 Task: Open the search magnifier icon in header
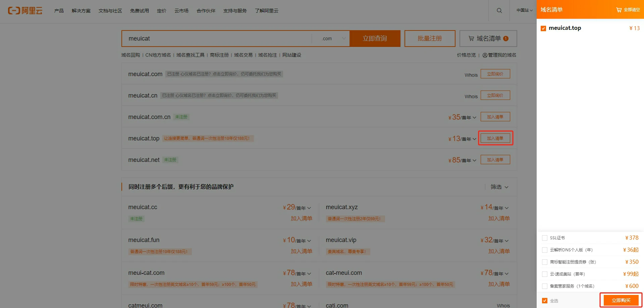[x=499, y=11]
